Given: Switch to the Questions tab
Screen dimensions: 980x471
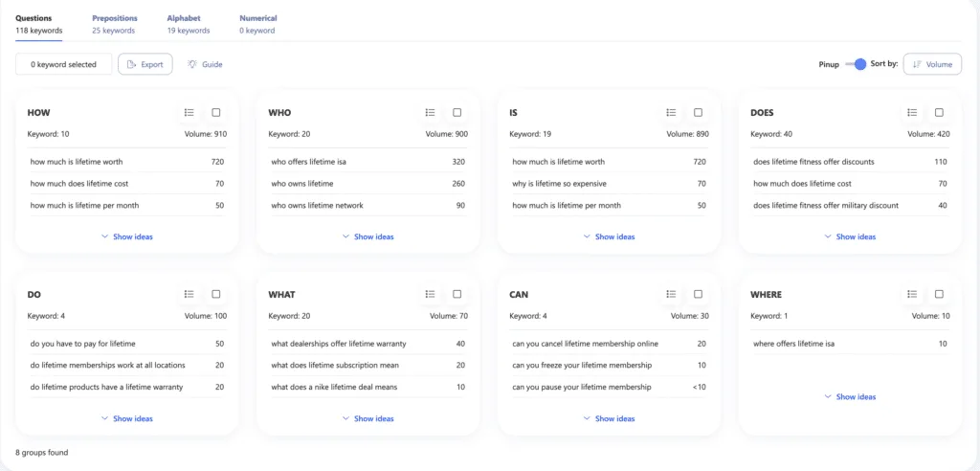Looking at the screenshot, I should (x=38, y=24).
